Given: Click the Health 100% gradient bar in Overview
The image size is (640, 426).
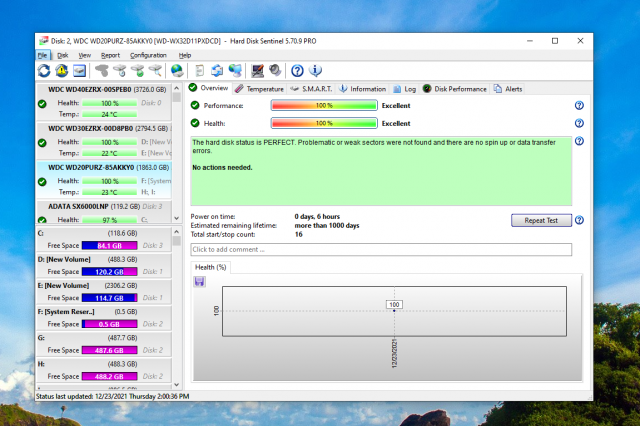Looking at the screenshot, I should click(x=324, y=124).
